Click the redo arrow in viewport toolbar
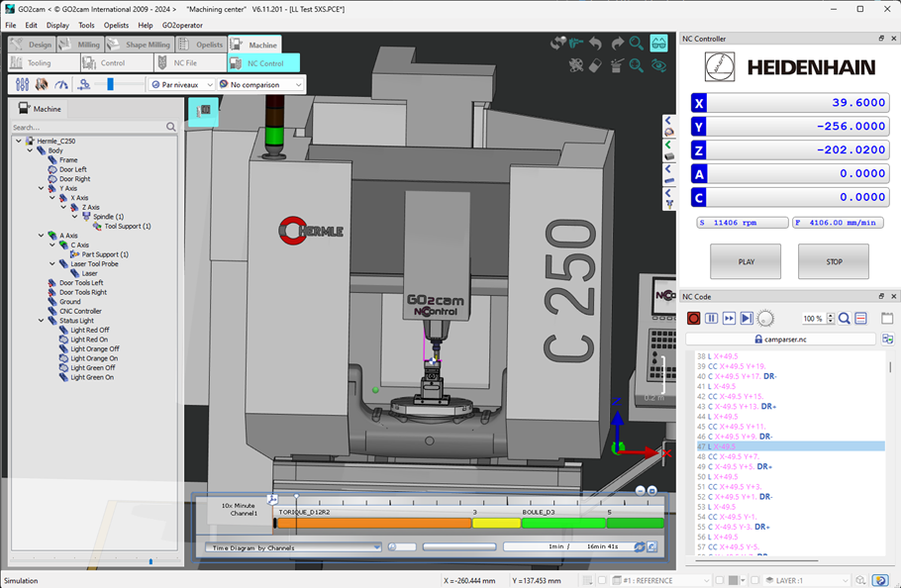The image size is (901, 588). pyautogui.click(x=617, y=44)
